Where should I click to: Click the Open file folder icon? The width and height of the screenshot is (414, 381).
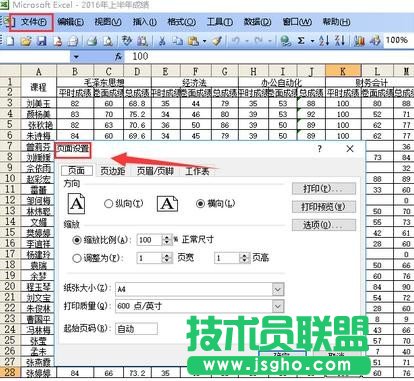pyautogui.click(x=26, y=41)
